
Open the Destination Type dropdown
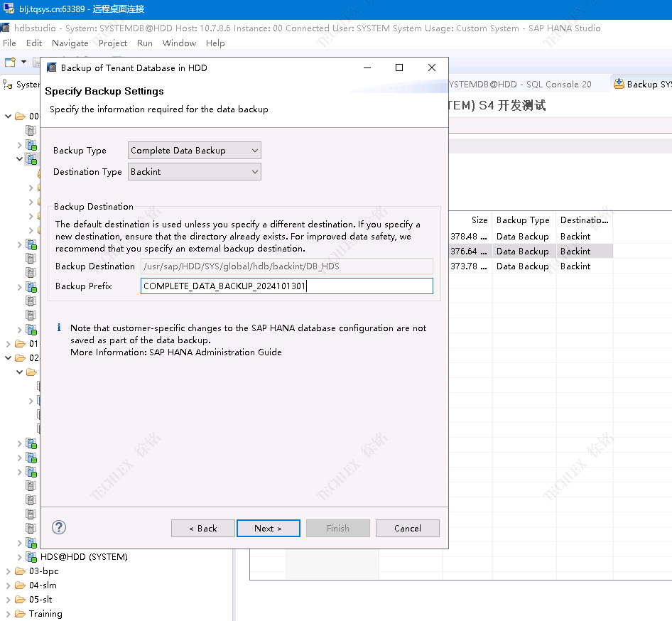(x=194, y=172)
